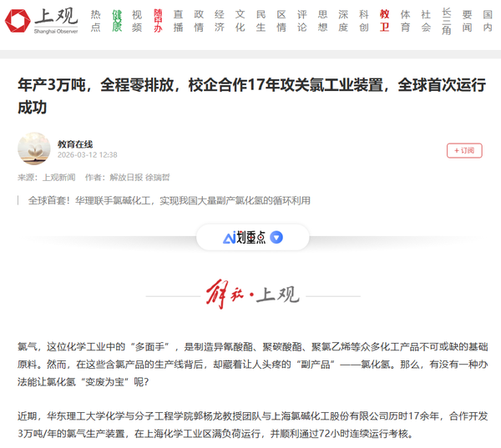The height and width of the screenshot is (448, 501).
Task: Open the red 随申办 channel icon
Action: point(158,21)
